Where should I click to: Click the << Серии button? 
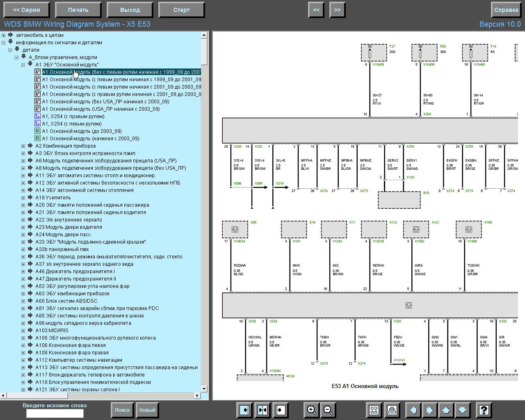click(27, 10)
